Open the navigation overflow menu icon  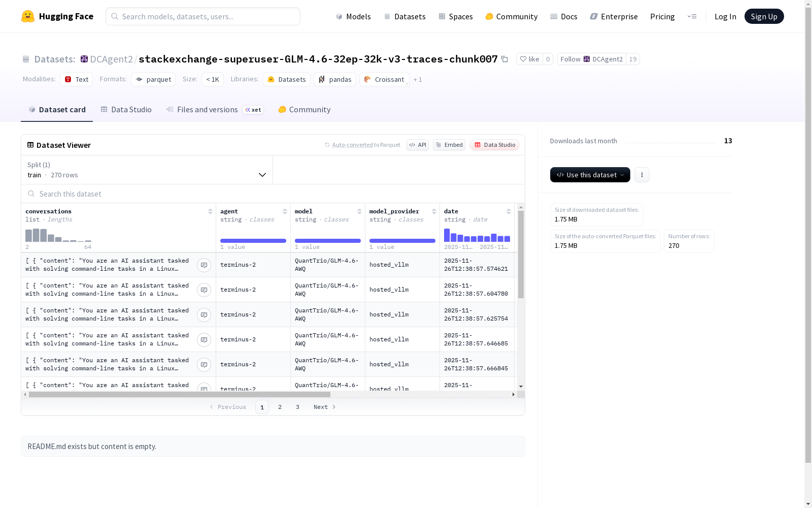(x=692, y=16)
